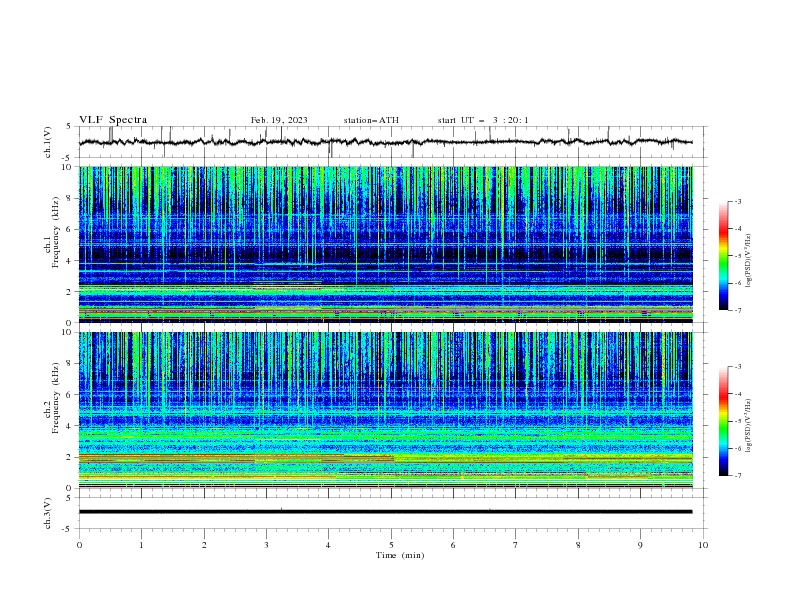Click the date 'Feb. 19, 2023'
This screenshot has width=792, height=612.
(x=279, y=120)
